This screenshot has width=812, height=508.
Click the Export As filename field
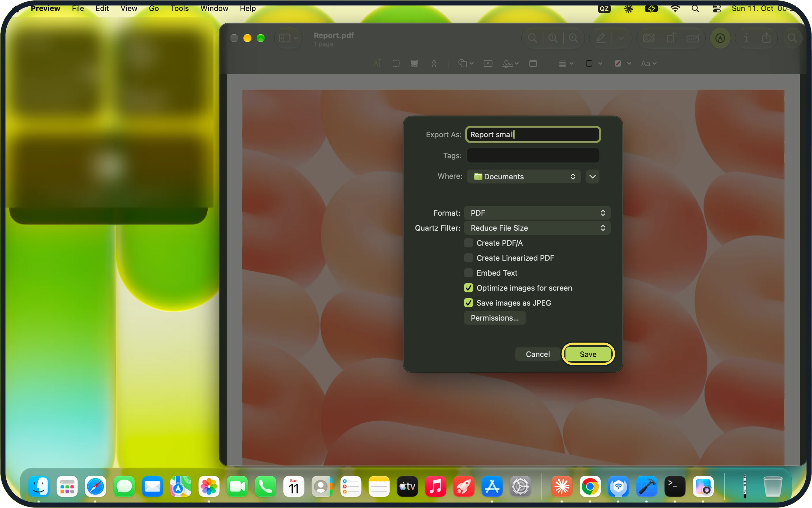533,134
